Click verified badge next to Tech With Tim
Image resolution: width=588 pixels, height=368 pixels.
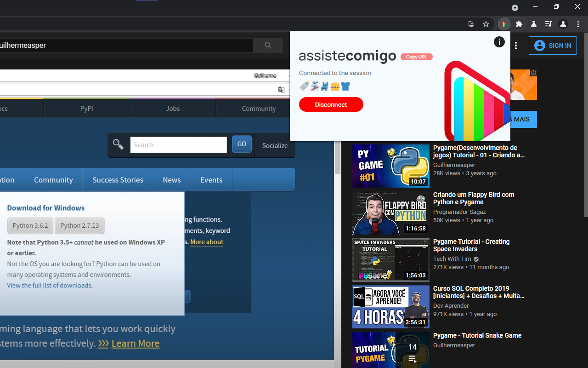pos(476,259)
